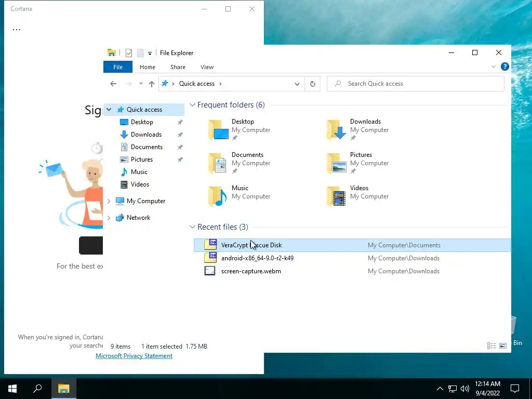This screenshot has width=532, height=399.
Task: Open File Explorer help icon
Action: coord(504,66)
